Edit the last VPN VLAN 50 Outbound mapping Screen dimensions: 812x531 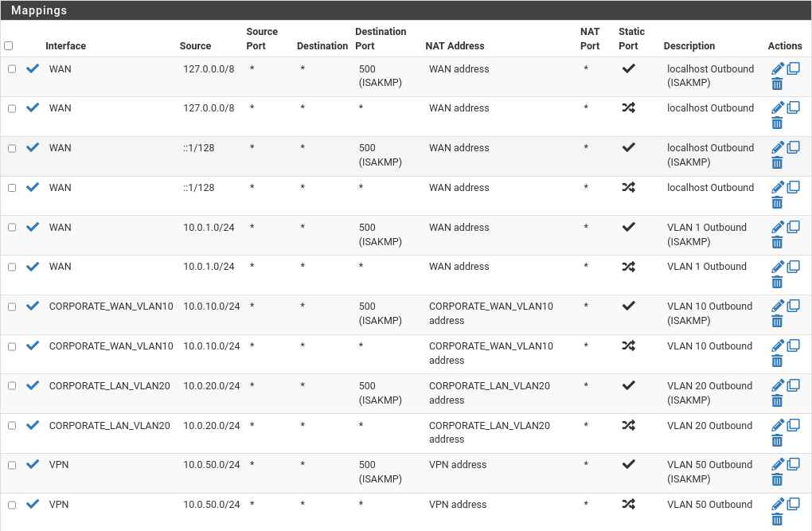click(x=778, y=504)
